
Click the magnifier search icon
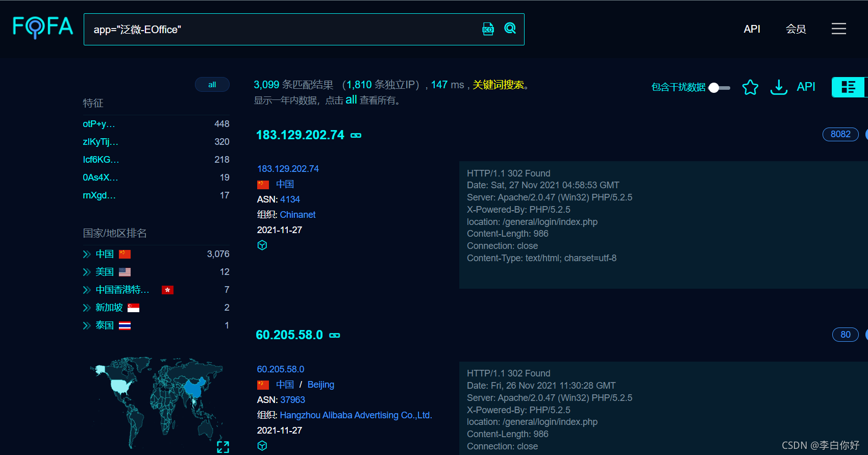coord(510,28)
